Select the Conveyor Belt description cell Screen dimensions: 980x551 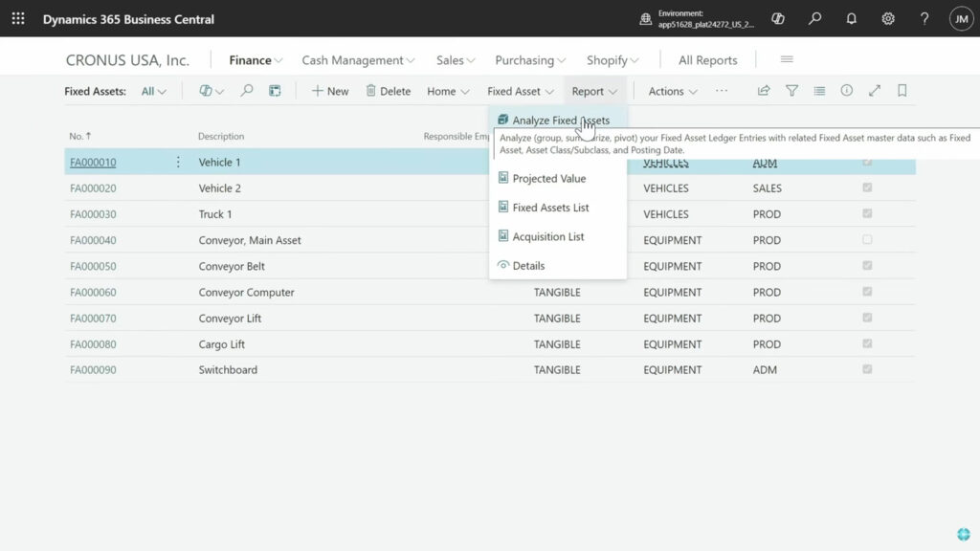pyautogui.click(x=232, y=266)
